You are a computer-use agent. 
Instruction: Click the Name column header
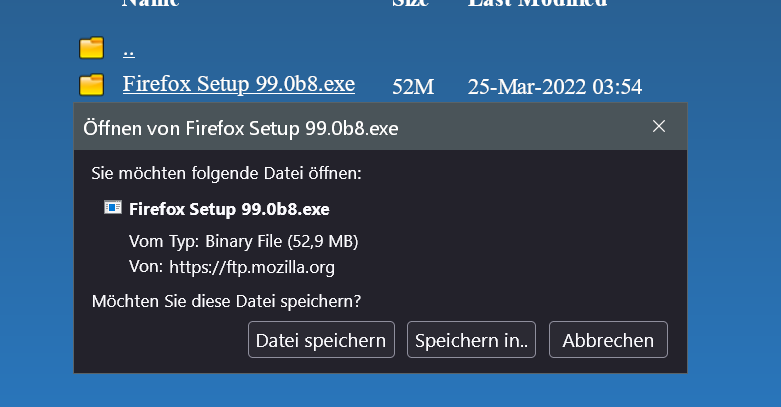pyautogui.click(x=150, y=3)
